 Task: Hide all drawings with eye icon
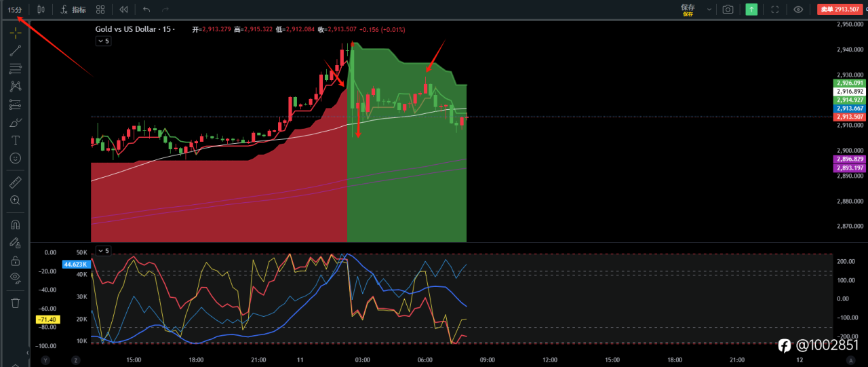click(x=15, y=277)
